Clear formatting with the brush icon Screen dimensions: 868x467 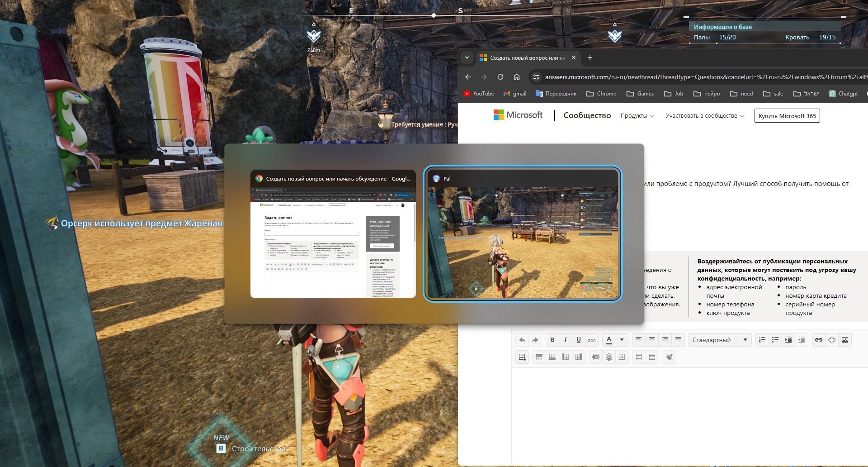(670, 357)
